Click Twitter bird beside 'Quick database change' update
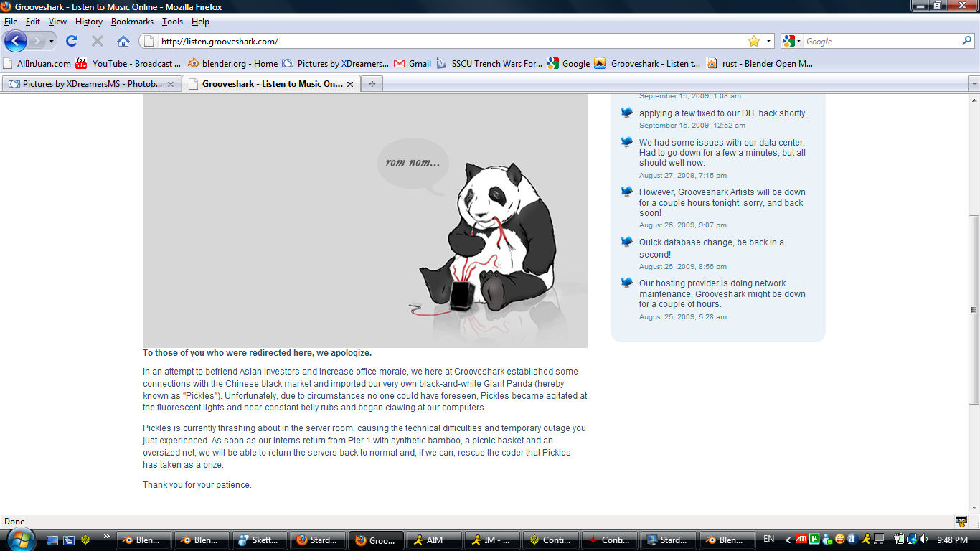980x551 pixels. [x=627, y=242]
